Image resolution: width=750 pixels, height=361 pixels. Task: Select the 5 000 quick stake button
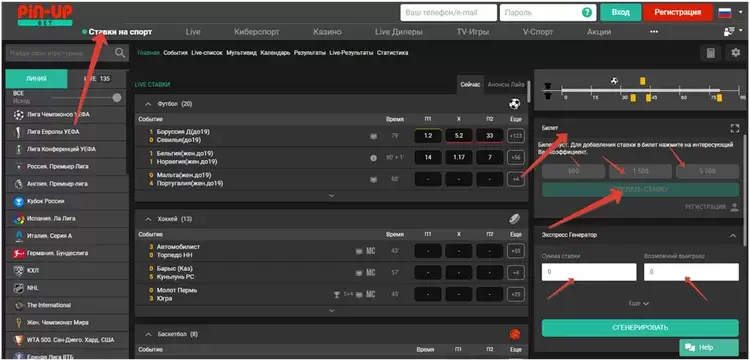pos(707,171)
